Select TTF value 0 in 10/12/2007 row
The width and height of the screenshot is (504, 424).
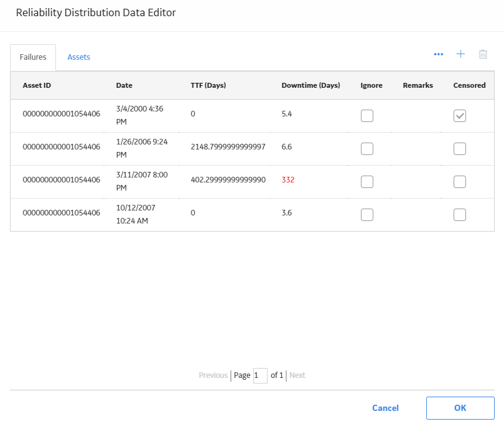[x=193, y=213]
